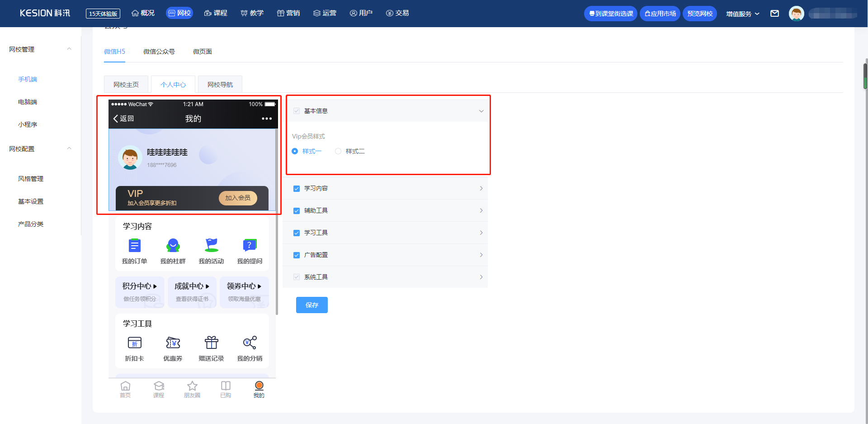Open 手机端 in the sidebar
Screen dimensions: 868x424
tap(28, 79)
